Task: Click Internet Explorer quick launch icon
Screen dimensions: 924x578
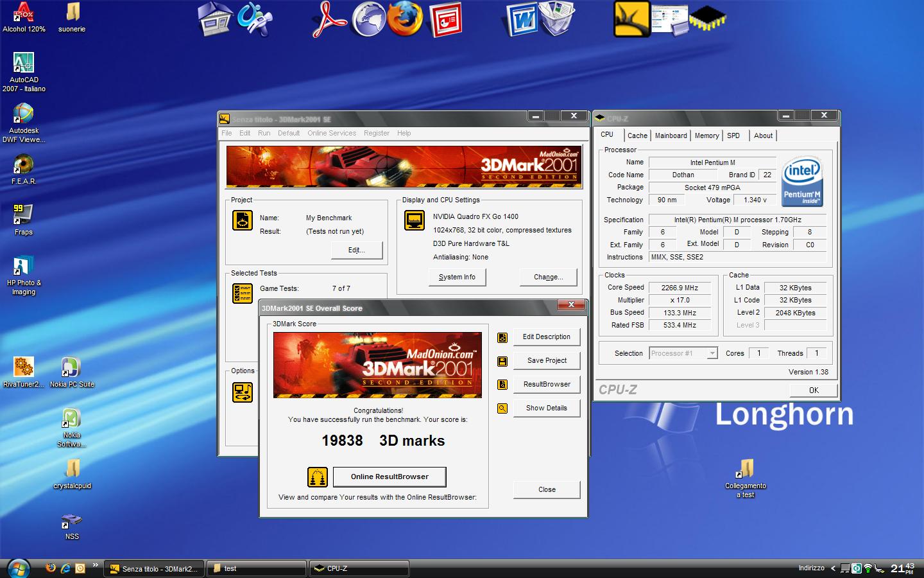Action: (65, 568)
